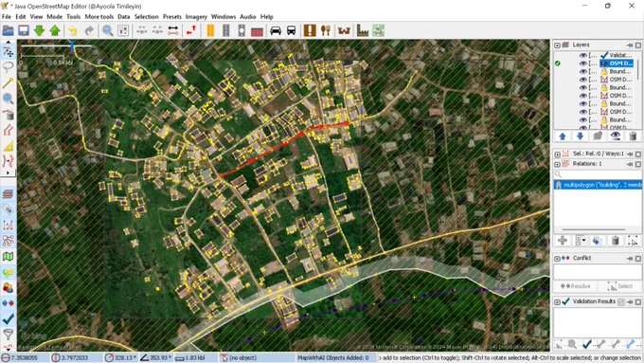Toggle visibility of the third Bound... layer
Viewport: 644px width, 363px height.
pyautogui.click(x=582, y=103)
